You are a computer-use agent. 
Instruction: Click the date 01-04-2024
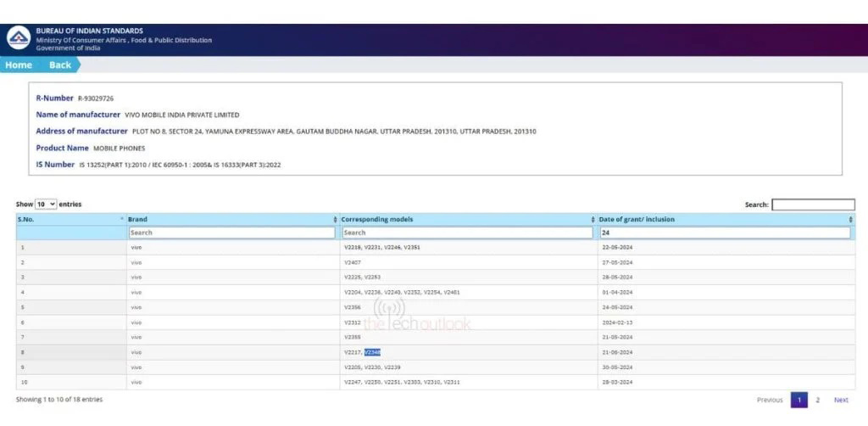[617, 292]
